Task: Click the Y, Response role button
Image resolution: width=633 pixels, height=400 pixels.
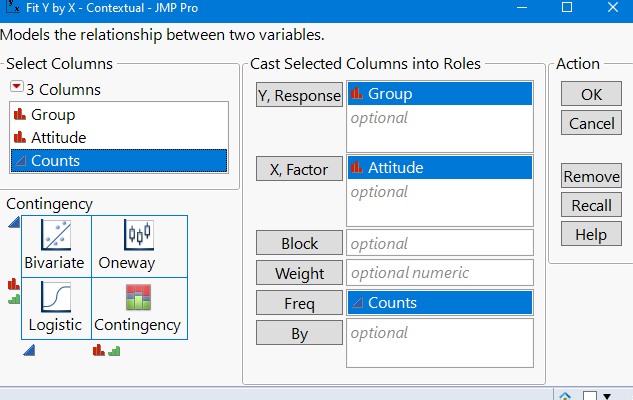Action: (x=299, y=95)
